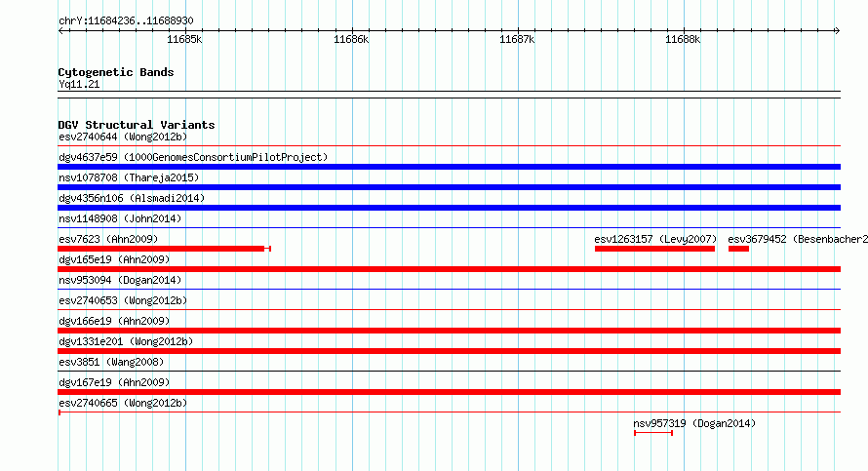
Task: Click the nsv1078708 (Thareja2015) label
Action: (129, 177)
